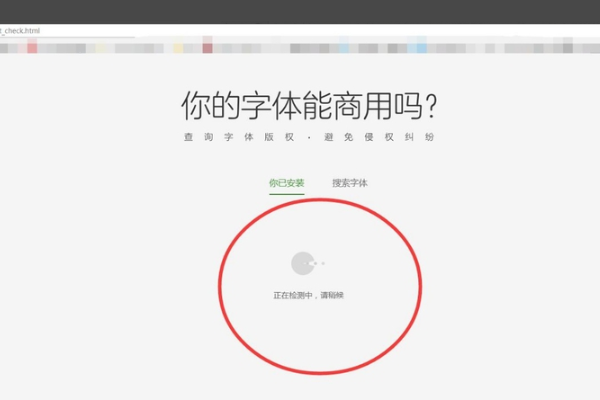Open the leftmost gray blurred bookmark
600x400 pixels.
[4, 48]
